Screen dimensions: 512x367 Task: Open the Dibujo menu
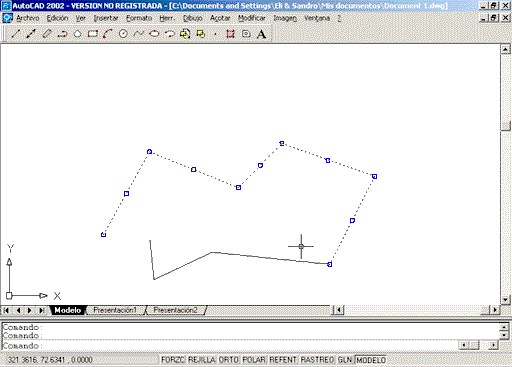click(x=193, y=18)
